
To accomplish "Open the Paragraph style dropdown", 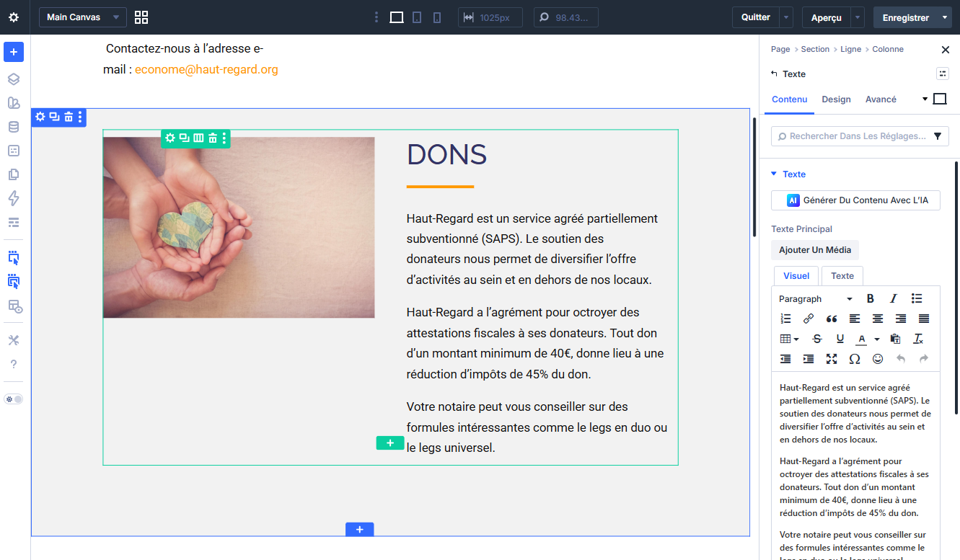I will [814, 298].
